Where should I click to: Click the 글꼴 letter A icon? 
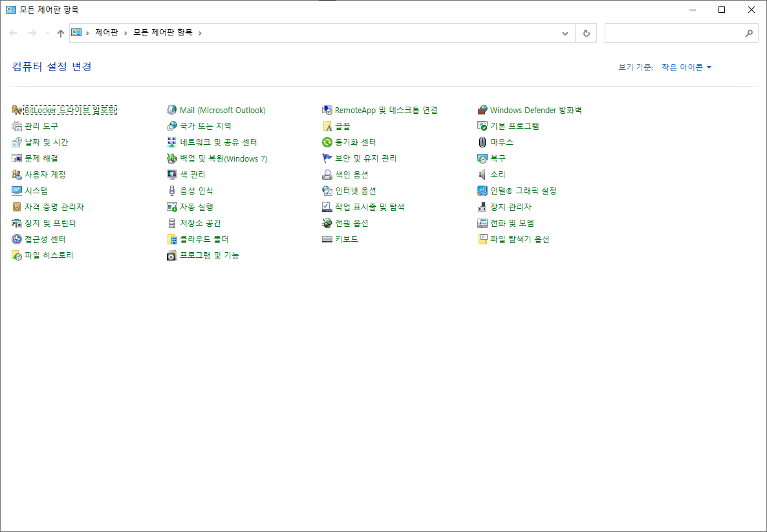click(x=327, y=126)
